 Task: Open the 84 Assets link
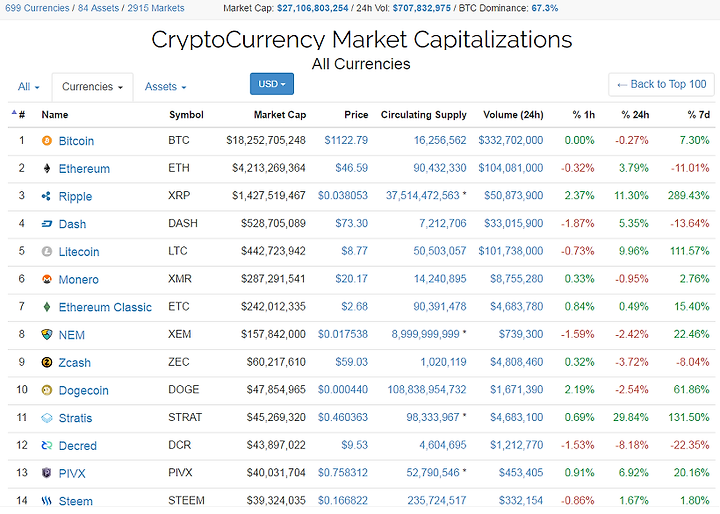[98, 8]
